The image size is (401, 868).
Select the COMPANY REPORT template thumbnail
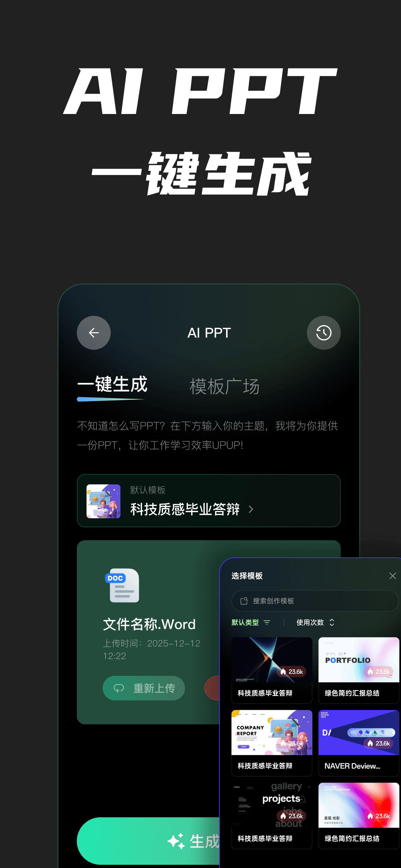(272, 733)
